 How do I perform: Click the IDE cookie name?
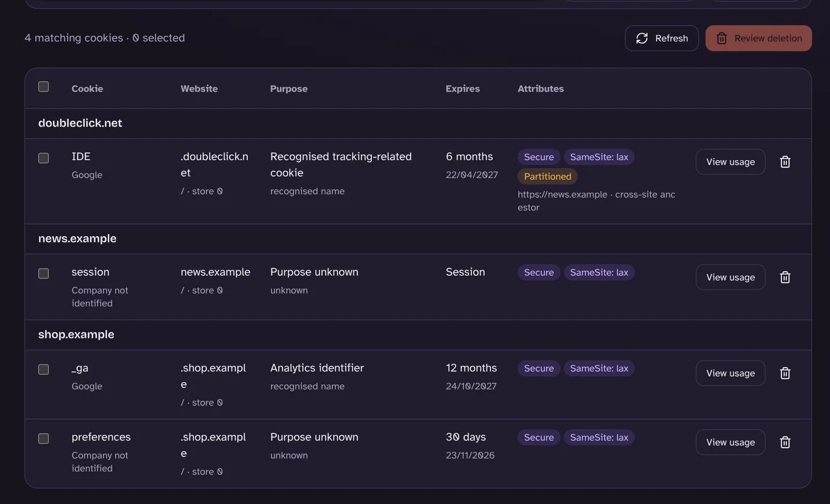tap(81, 157)
